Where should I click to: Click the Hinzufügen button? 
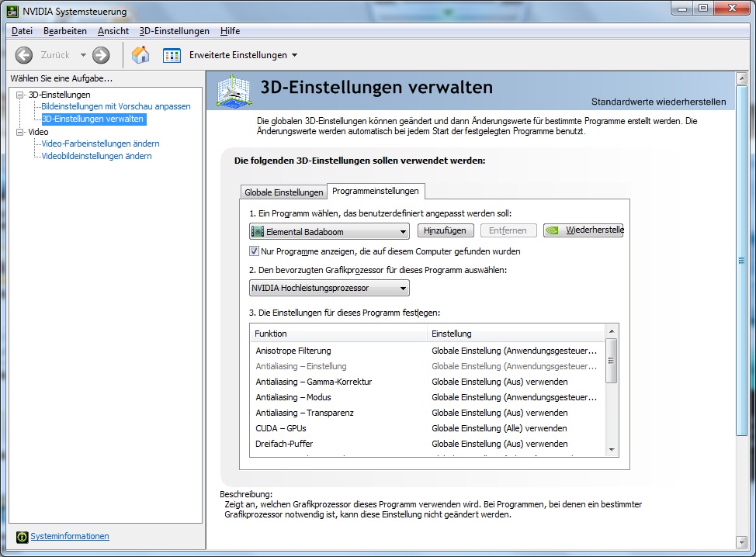445,230
